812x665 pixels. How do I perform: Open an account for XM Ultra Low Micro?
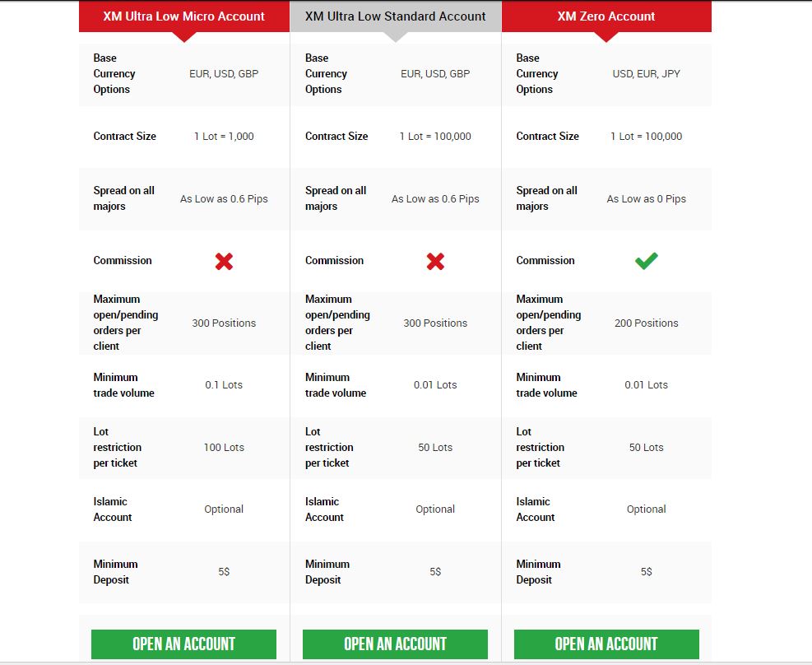[184, 644]
